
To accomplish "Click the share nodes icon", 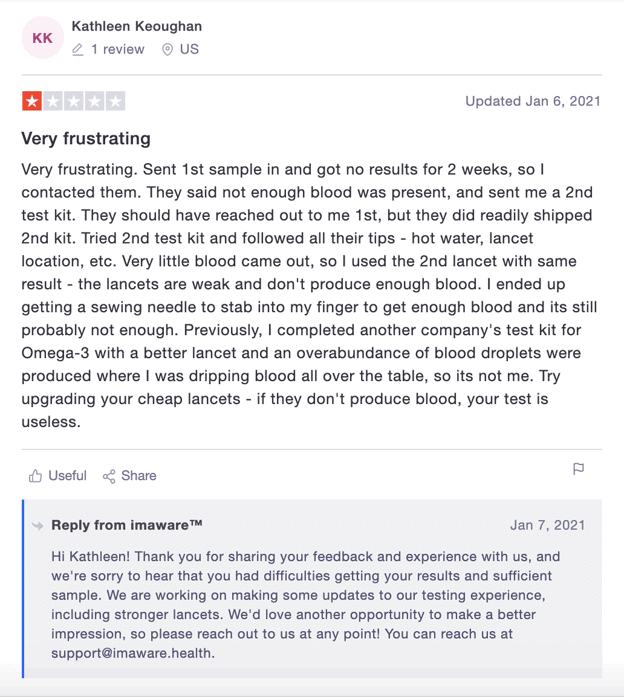I will click(x=109, y=476).
